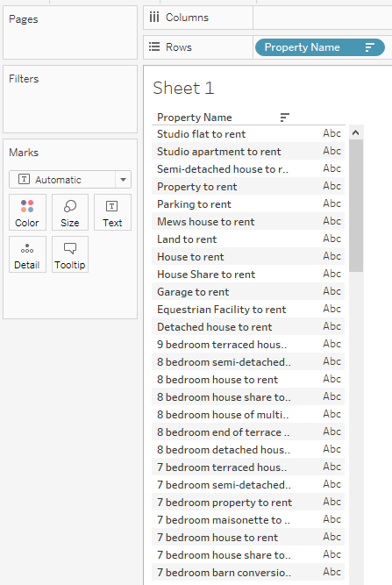Click the Abc mark beside 'Land to rent'

[331, 239]
